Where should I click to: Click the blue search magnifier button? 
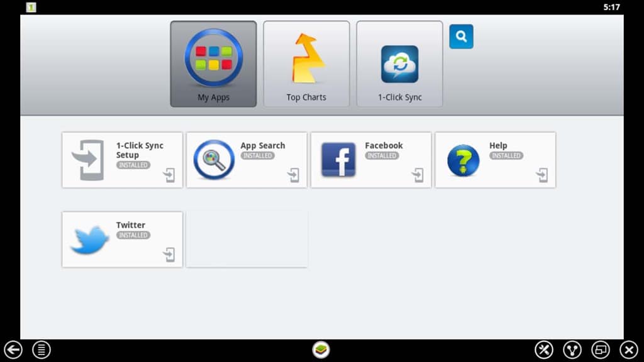461,36
